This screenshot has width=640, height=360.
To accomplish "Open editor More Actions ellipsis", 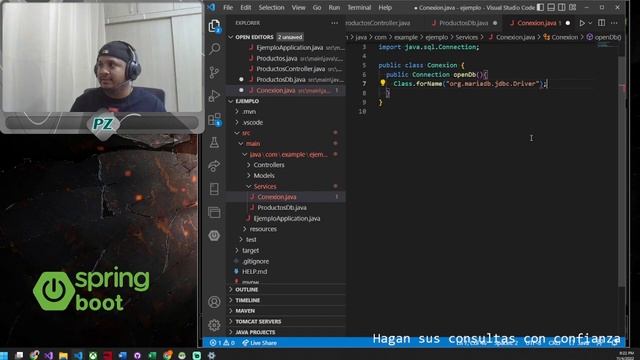I will coord(614,23).
